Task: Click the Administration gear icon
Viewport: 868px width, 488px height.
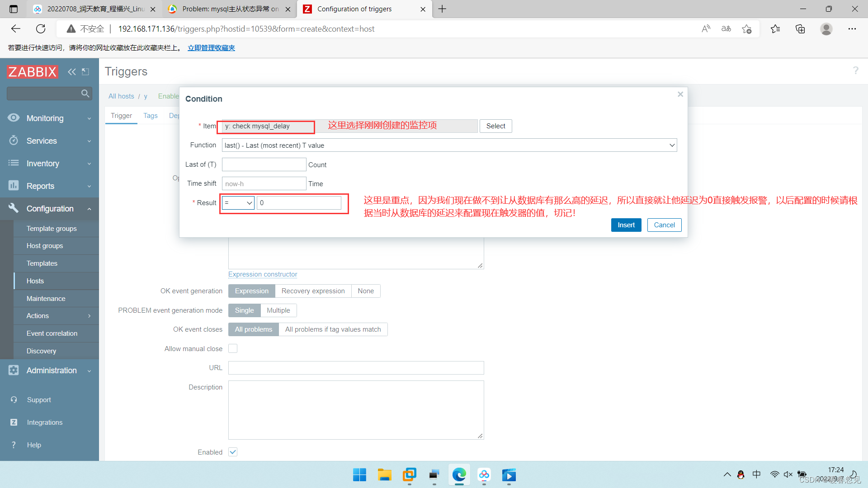Action: [x=14, y=370]
